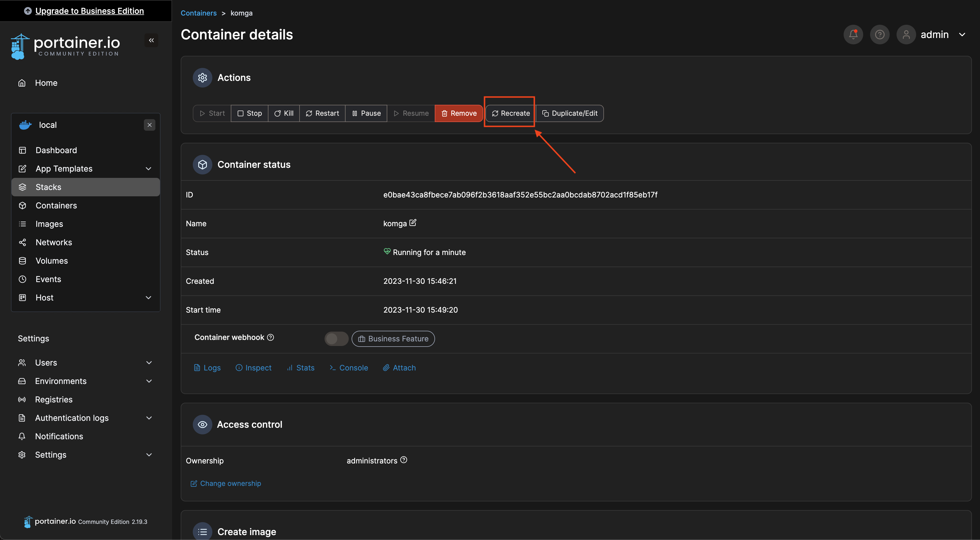Click Upgrade to Business Edition link

89,11
